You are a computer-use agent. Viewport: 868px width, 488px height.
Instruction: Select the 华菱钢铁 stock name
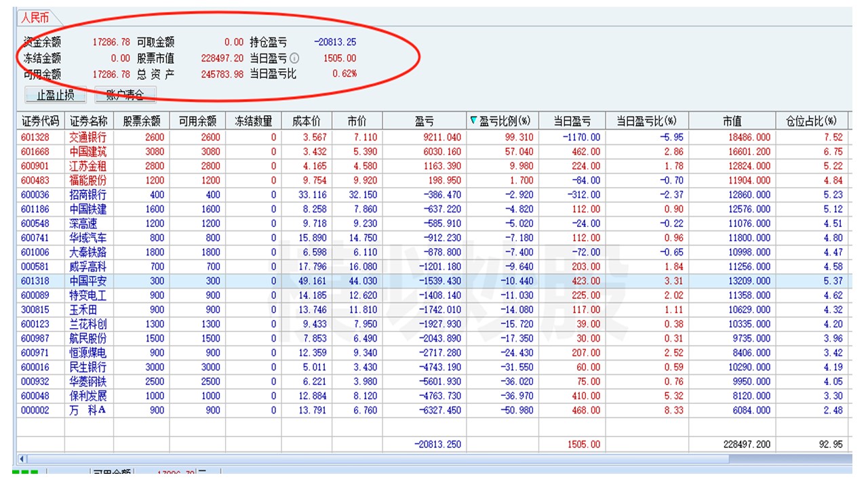tap(88, 382)
